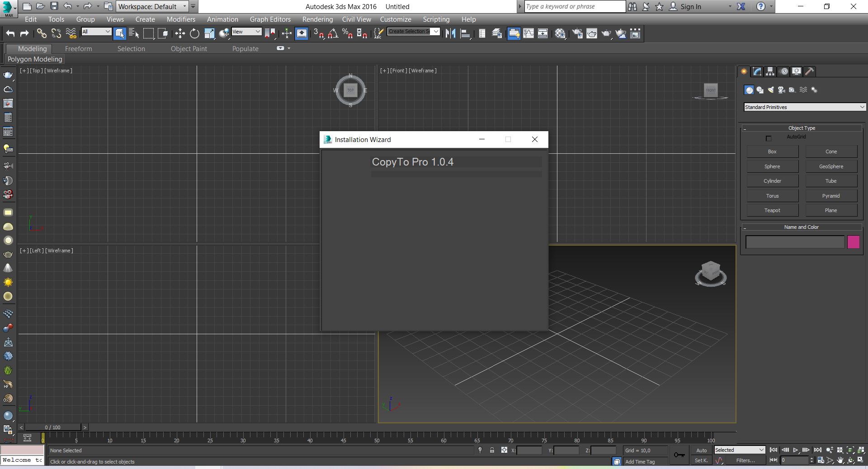This screenshot has height=469, width=868.
Task: Toggle the selection lock icon
Action: [492, 450]
